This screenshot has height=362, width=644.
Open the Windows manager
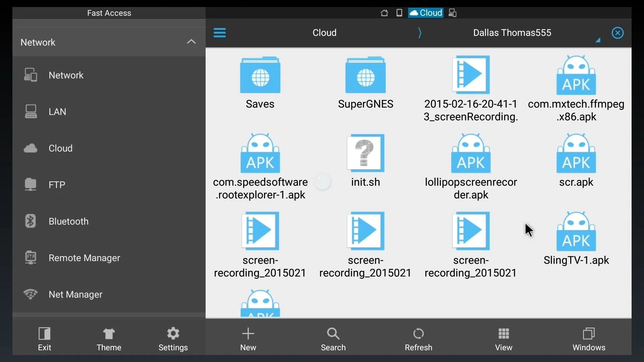(x=589, y=339)
